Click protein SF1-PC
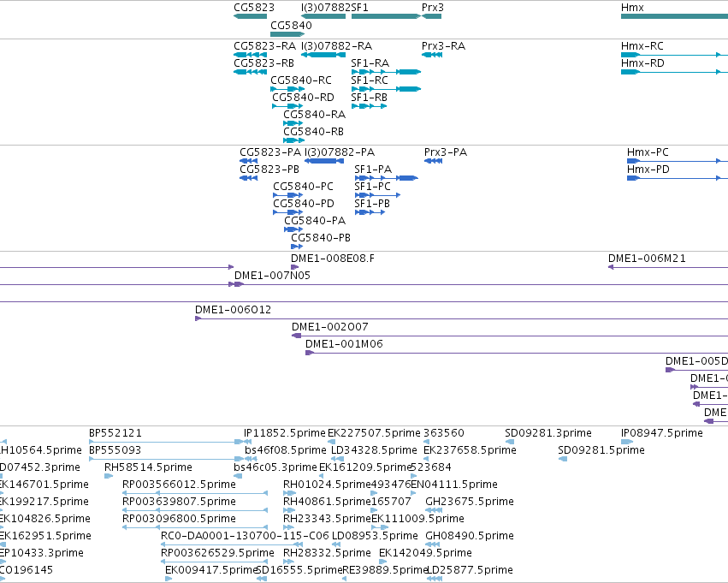 pos(372,187)
